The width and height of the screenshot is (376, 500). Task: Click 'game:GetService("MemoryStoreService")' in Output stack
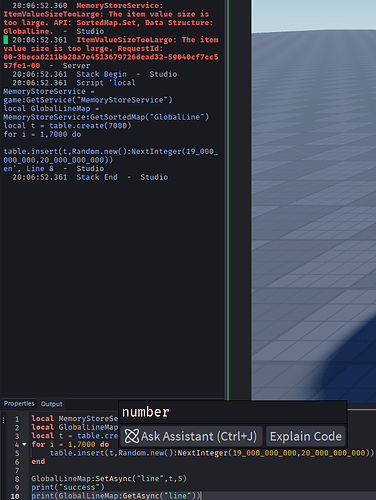[x=88, y=100]
